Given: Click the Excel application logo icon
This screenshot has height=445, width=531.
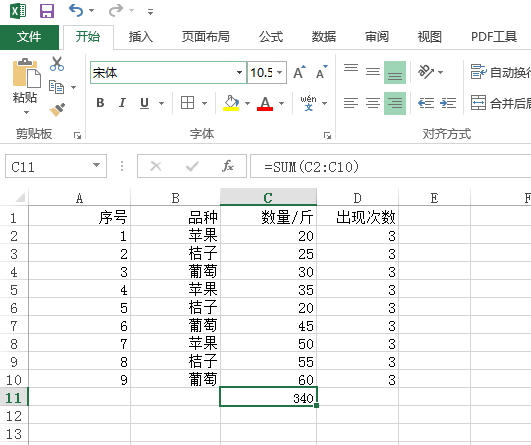Looking at the screenshot, I should click(18, 11).
